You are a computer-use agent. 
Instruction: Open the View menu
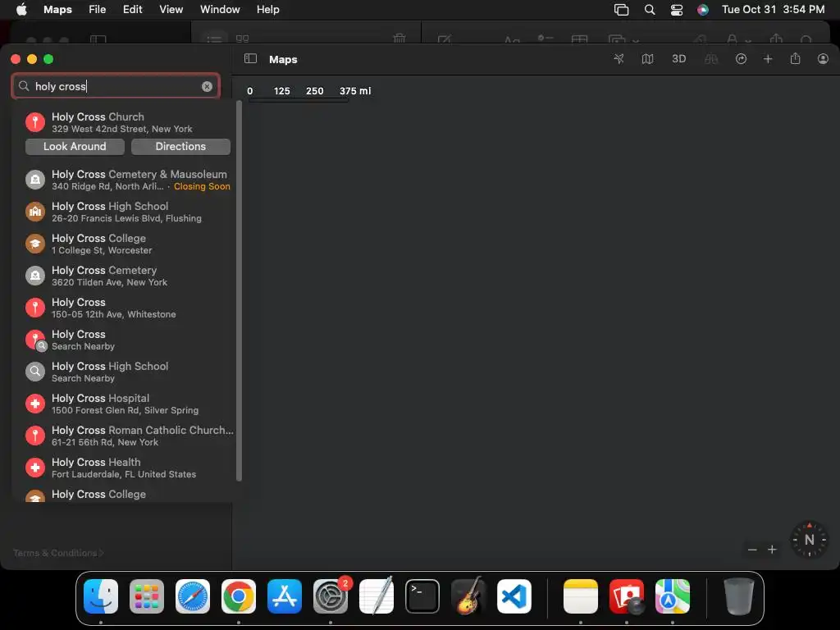point(171,10)
